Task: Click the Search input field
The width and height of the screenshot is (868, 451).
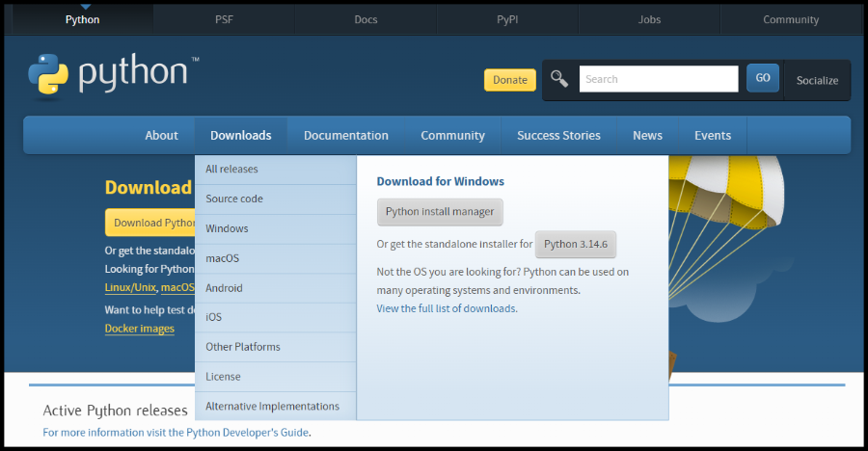Action: point(659,79)
